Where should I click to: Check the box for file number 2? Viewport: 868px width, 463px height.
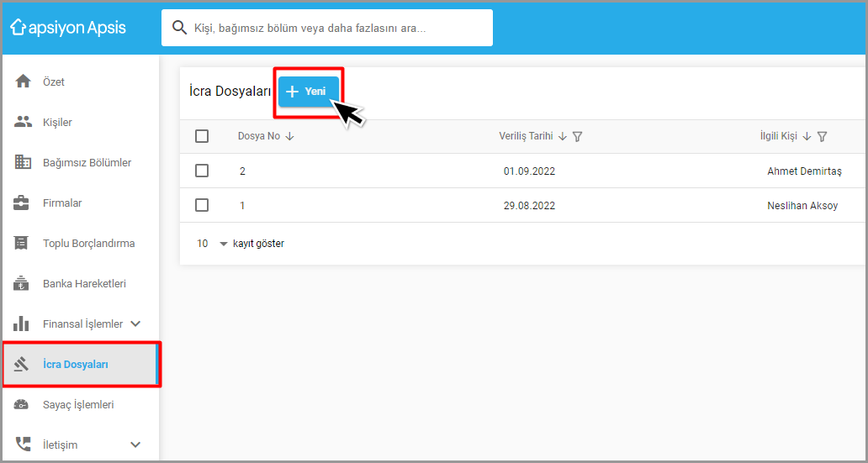[x=202, y=171]
